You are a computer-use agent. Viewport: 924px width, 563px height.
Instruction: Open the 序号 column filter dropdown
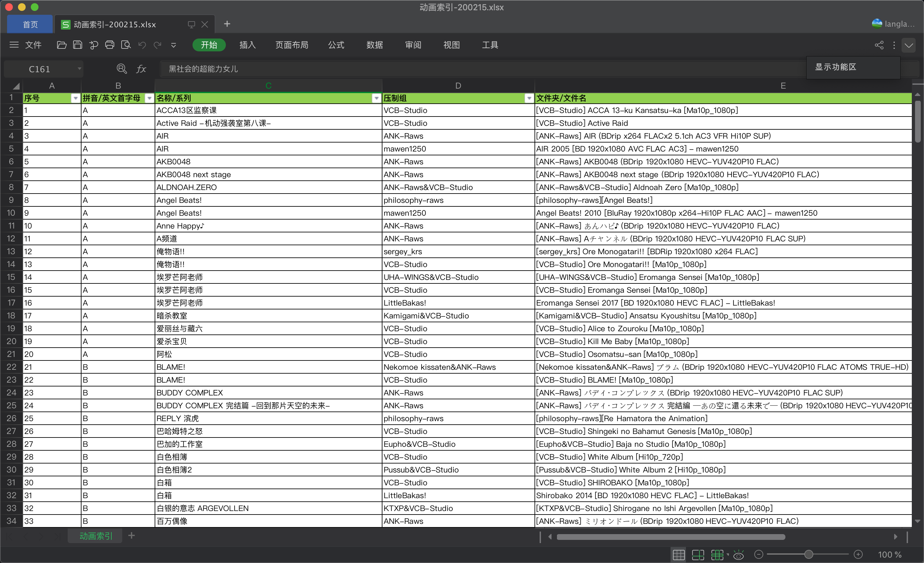(x=75, y=98)
